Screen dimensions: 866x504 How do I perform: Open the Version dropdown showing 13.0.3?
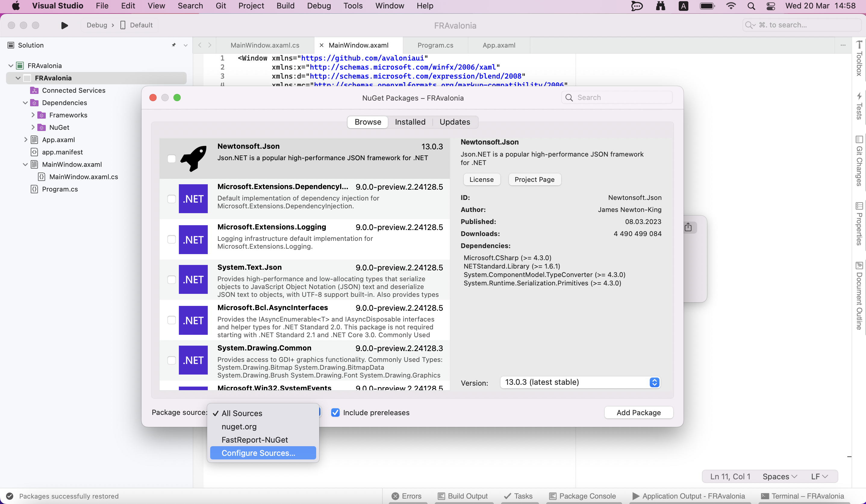(x=580, y=382)
